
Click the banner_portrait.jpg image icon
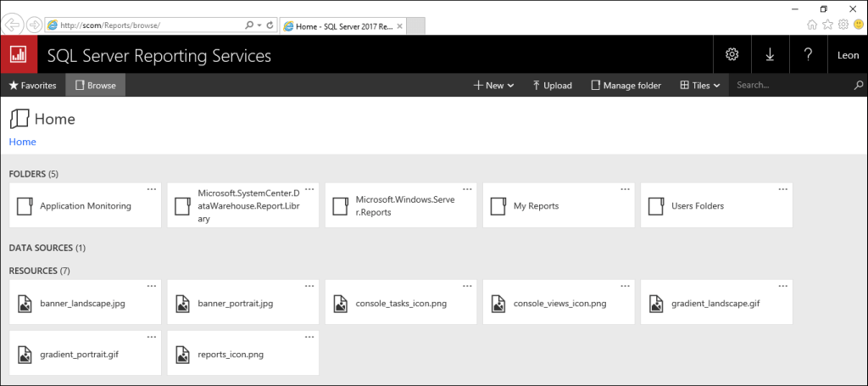tap(183, 304)
